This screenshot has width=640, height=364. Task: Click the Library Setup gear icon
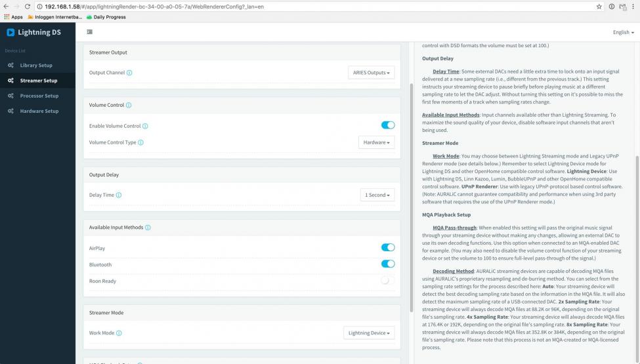coord(11,65)
